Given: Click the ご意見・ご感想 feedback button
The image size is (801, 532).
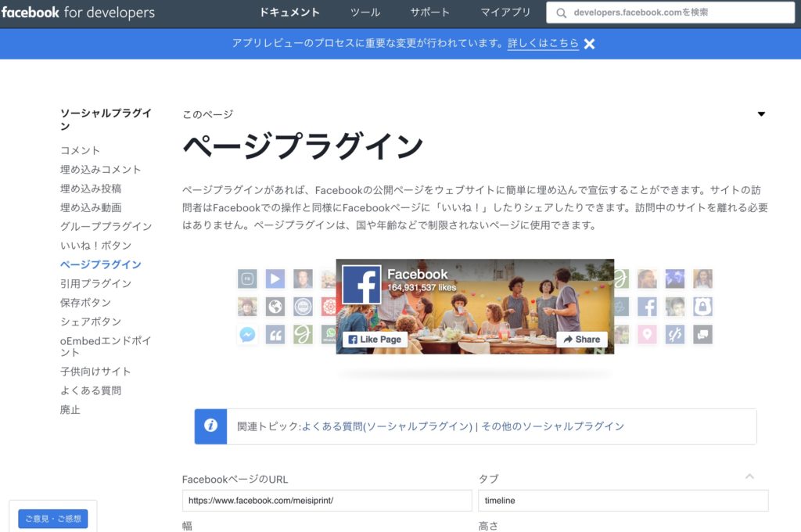Looking at the screenshot, I should (x=53, y=519).
